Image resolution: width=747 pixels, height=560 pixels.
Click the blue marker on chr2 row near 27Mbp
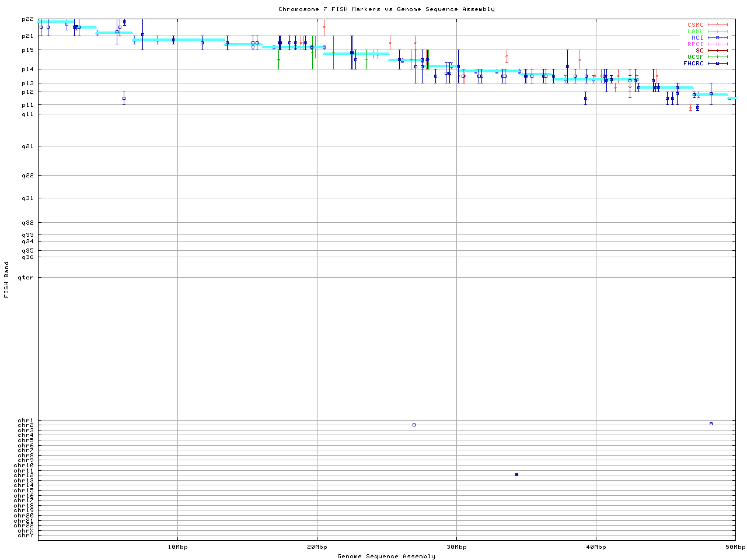tap(414, 425)
